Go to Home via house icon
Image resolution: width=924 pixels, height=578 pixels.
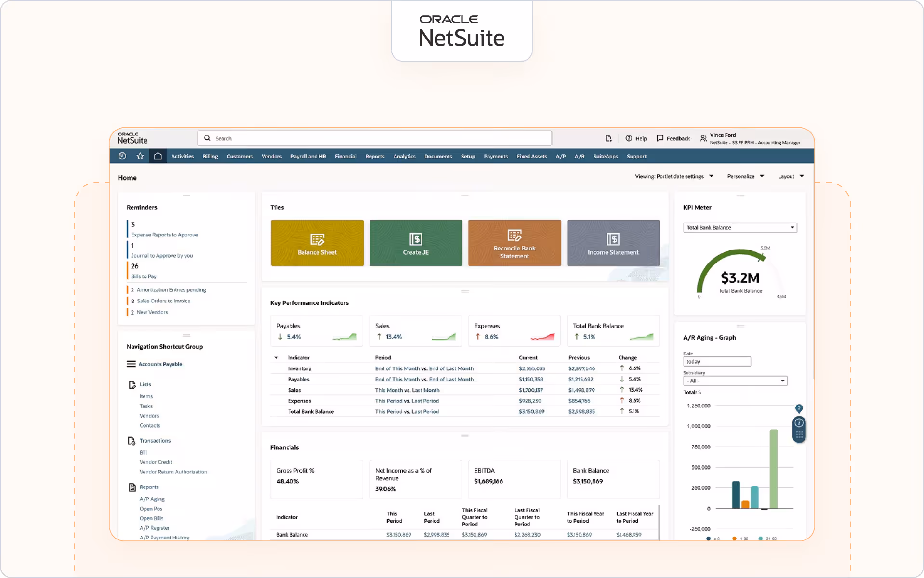point(158,156)
